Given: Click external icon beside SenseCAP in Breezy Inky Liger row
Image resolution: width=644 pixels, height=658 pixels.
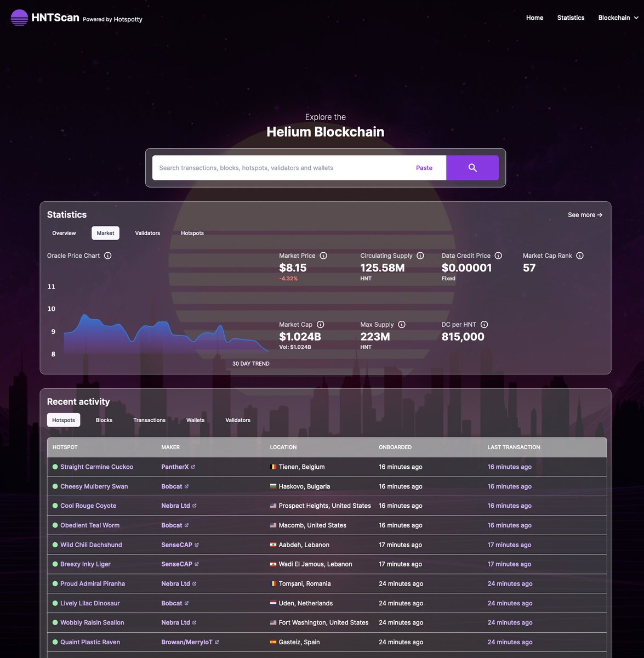Looking at the screenshot, I should pos(197,564).
